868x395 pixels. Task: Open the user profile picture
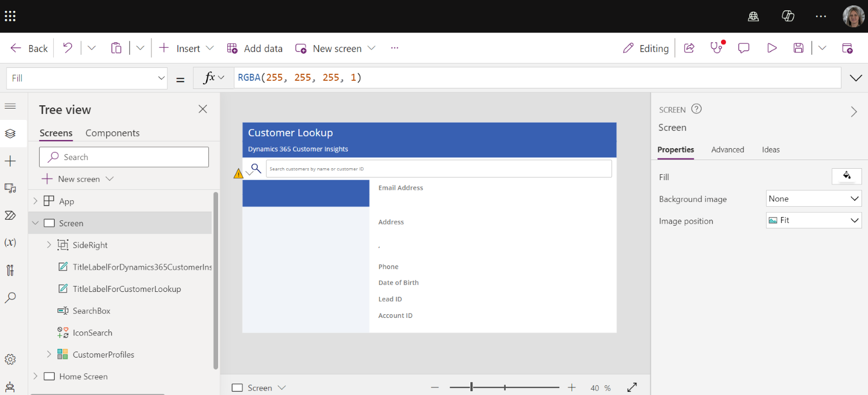coord(853,16)
